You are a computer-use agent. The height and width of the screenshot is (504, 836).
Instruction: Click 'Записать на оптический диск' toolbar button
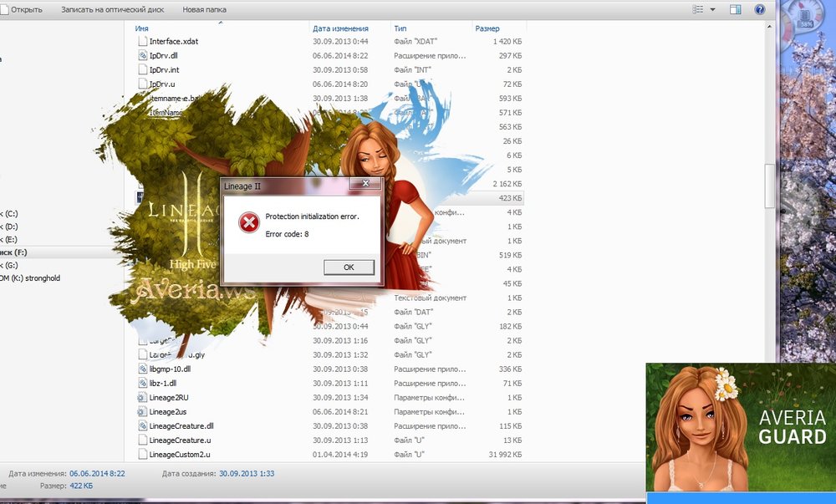pos(113,9)
